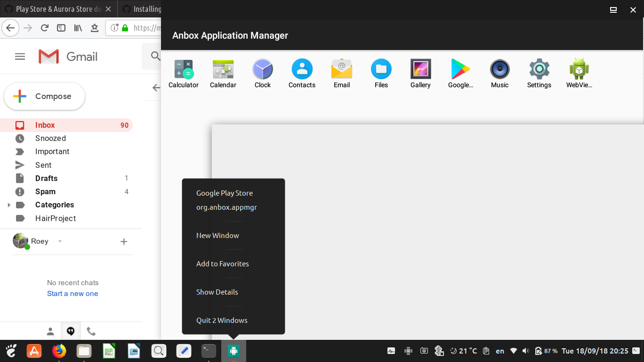644x362 pixels.
Task: Switch to Terminal in the taskbar
Action: click(x=209, y=351)
